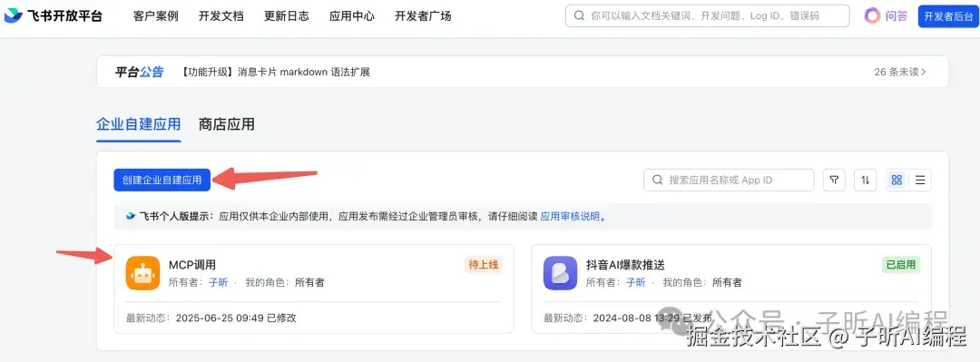Click owner 子昕 on MCP调用 card

click(x=218, y=282)
